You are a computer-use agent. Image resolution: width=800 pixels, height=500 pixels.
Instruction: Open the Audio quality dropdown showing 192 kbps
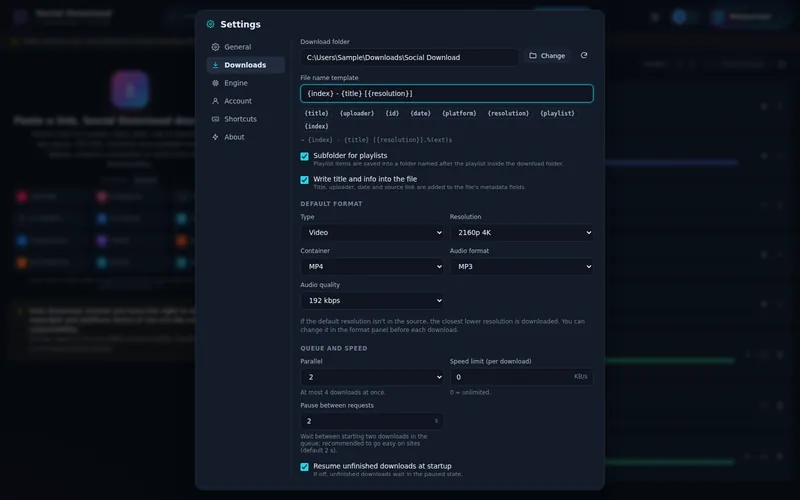372,301
